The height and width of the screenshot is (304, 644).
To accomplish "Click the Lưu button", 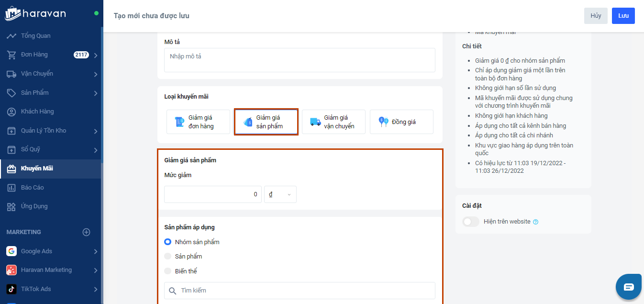I will click(x=623, y=16).
